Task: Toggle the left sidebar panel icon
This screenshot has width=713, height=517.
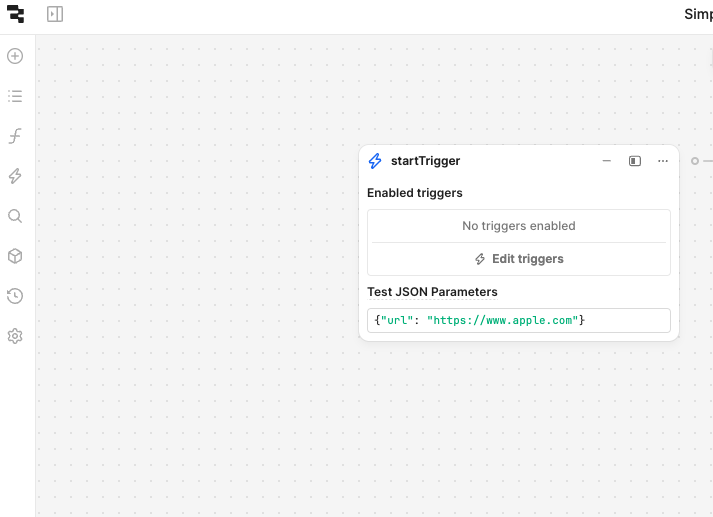Action: 55,14
